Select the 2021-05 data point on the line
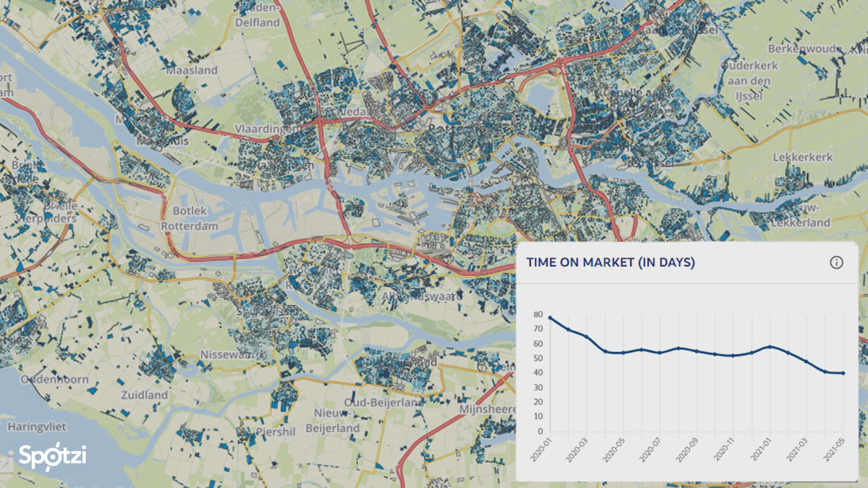This screenshot has width=868, height=488. tap(843, 373)
